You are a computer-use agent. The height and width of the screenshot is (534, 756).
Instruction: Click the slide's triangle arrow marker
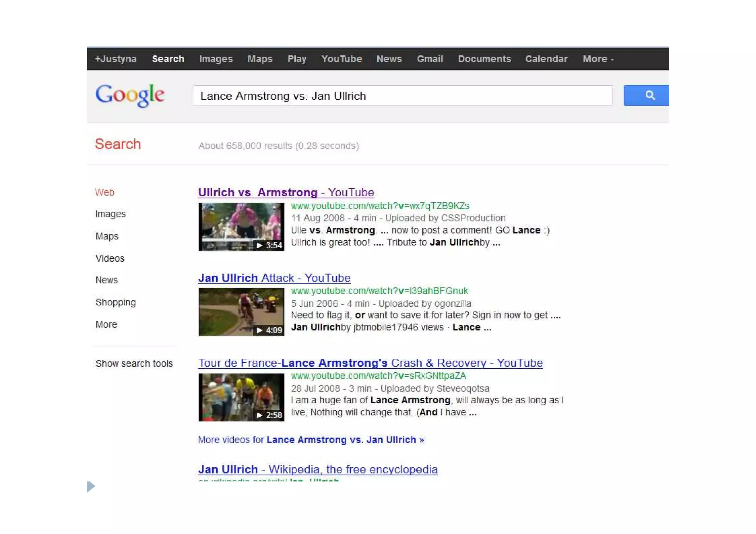[91, 486]
